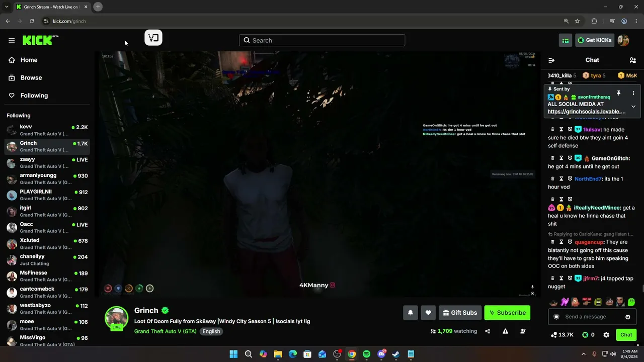Click the Grinch streamer avatar with LIVE badge
Image resolution: width=644 pixels, height=362 pixels.
[x=116, y=318]
